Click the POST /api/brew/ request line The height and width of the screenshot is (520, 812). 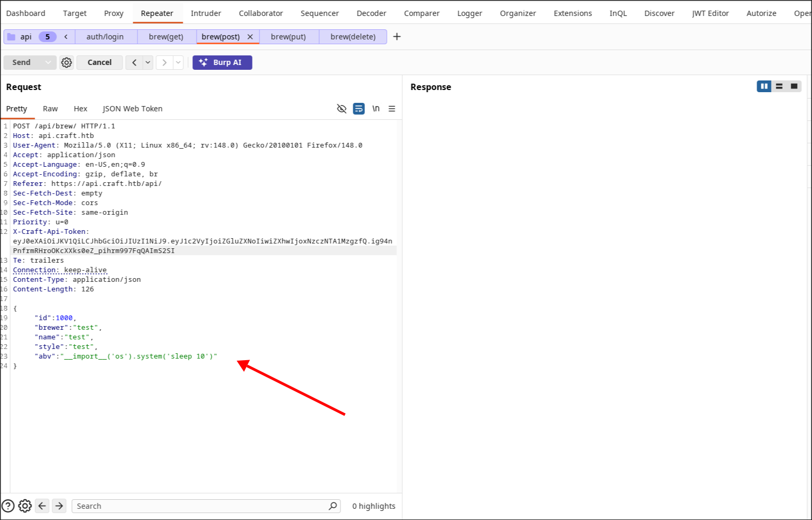click(x=64, y=126)
